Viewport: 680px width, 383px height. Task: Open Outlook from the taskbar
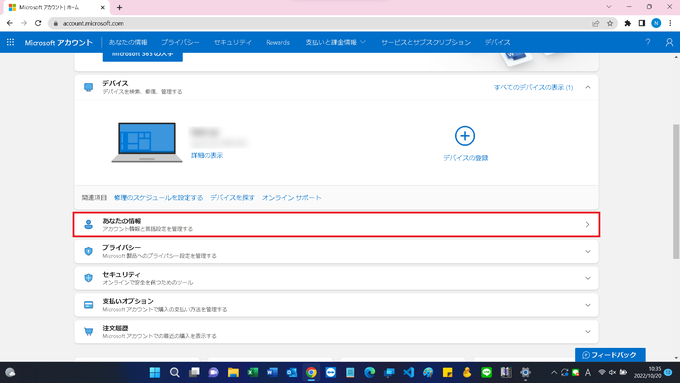point(291,372)
